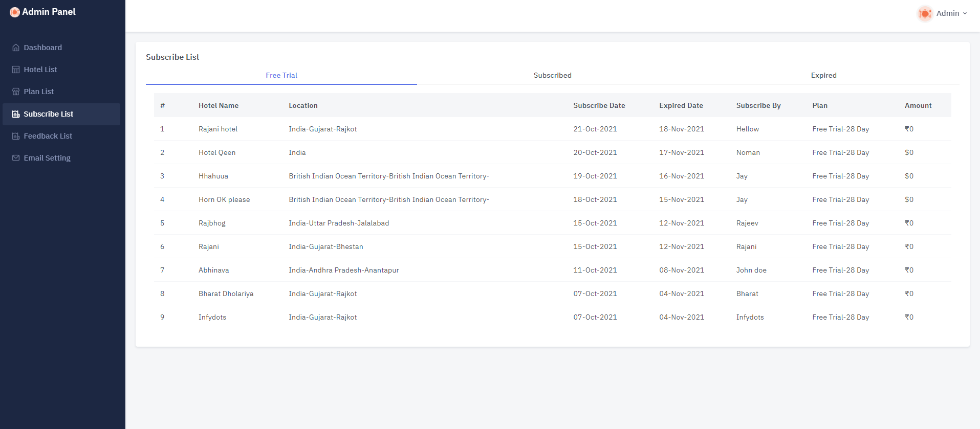Image resolution: width=980 pixels, height=429 pixels.
Task: Click hotel name Hhahuua
Action: tap(213, 176)
